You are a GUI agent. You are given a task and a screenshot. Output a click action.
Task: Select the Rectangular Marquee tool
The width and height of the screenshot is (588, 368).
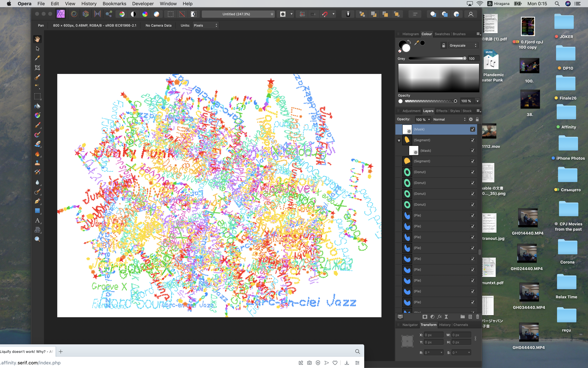pos(37,96)
